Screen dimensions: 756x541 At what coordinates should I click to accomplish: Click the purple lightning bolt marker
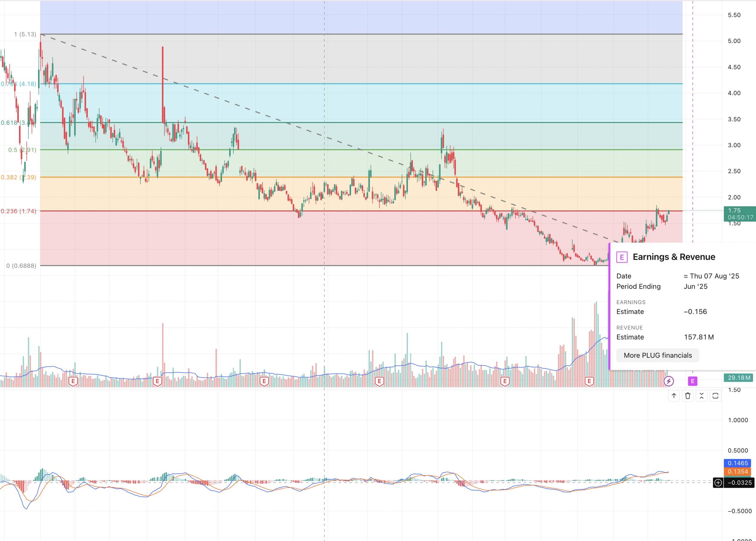tap(669, 381)
